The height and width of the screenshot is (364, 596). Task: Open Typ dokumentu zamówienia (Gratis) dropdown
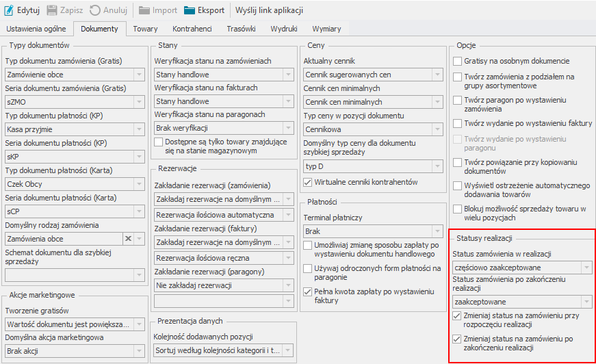point(139,75)
